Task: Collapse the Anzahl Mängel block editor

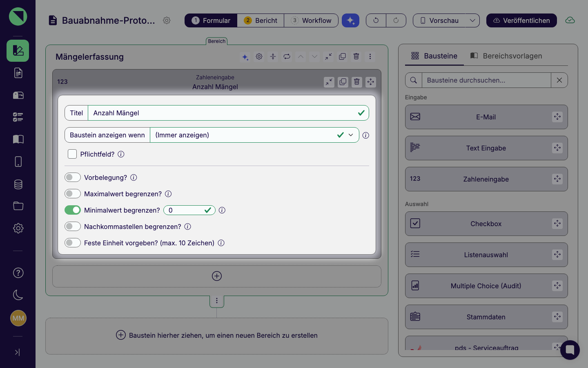Action: pos(329,82)
